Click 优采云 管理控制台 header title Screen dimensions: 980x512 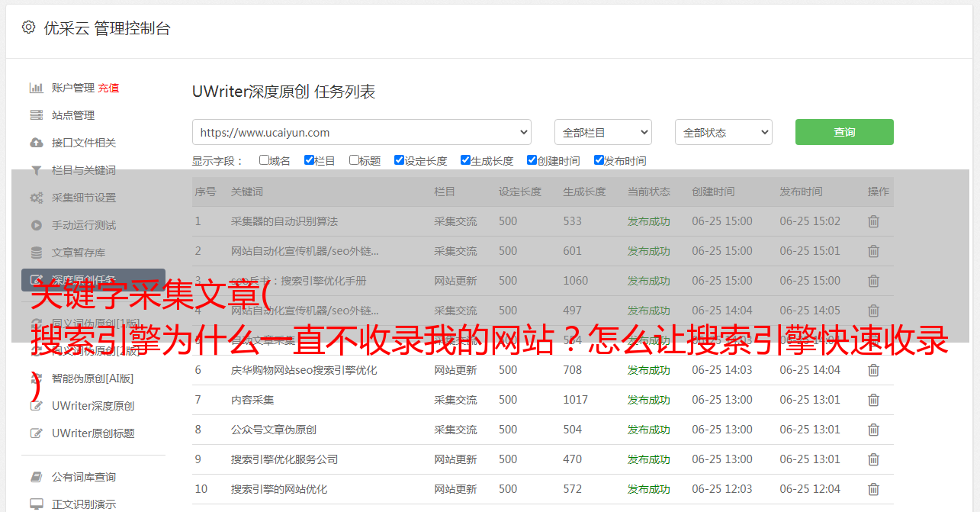(x=107, y=28)
